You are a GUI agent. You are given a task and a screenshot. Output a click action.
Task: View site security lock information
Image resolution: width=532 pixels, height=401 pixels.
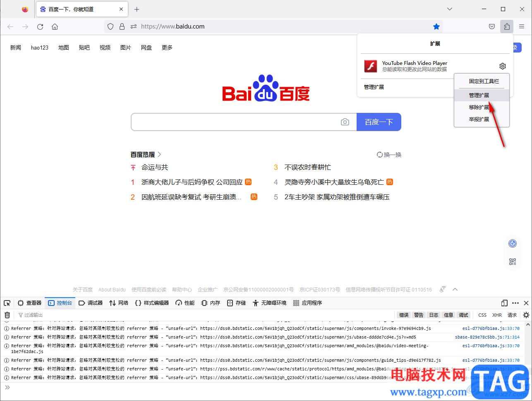tap(122, 26)
